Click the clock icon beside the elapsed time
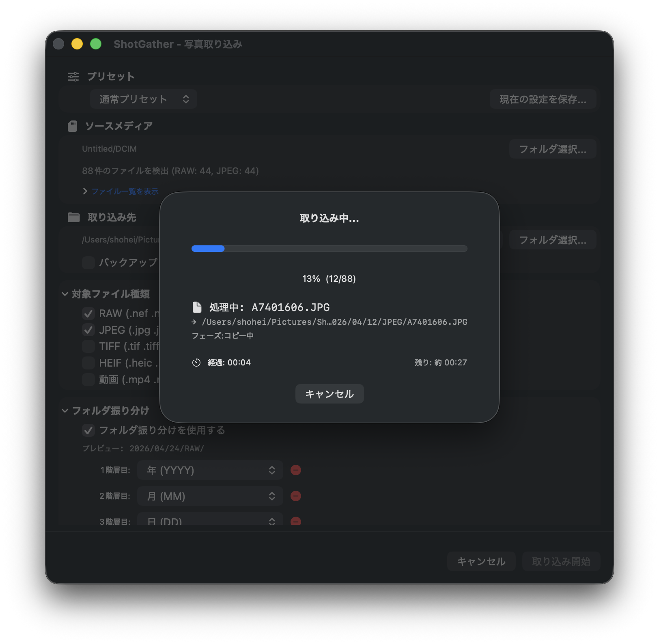This screenshot has width=659, height=644. [196, 363]
